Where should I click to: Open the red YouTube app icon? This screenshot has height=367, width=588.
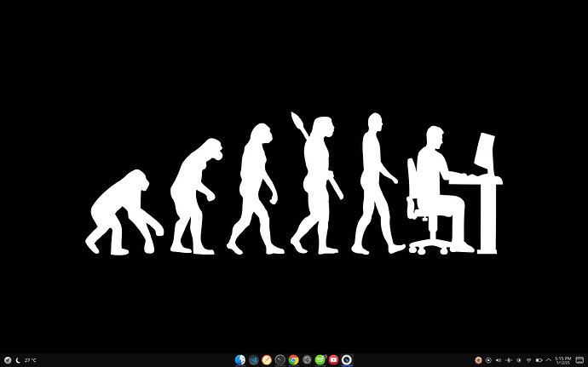[x=333, y=360]
